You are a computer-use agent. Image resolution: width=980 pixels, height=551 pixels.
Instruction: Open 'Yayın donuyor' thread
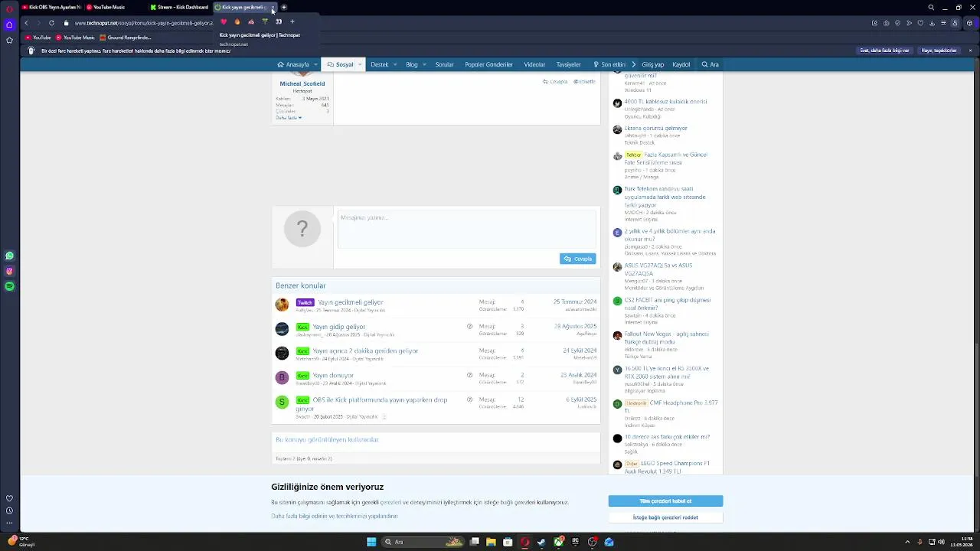pyautogui.click(x=333, y=376)
